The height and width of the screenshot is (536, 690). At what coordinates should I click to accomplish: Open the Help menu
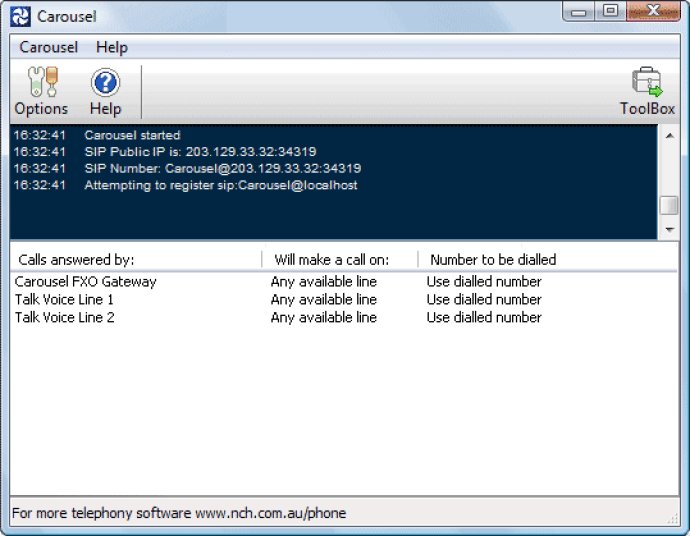(112, 47)
